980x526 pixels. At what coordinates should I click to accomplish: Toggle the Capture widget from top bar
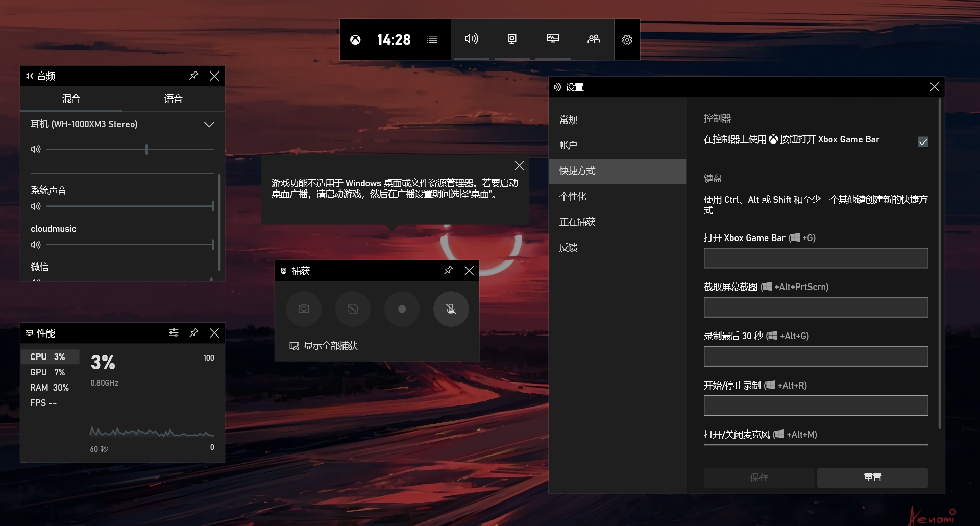click(512, 39)
